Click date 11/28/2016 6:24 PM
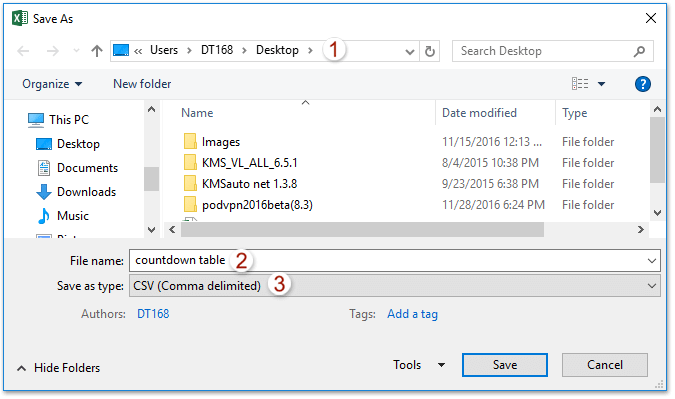675x399 pixels. click(x=493, y=205)
